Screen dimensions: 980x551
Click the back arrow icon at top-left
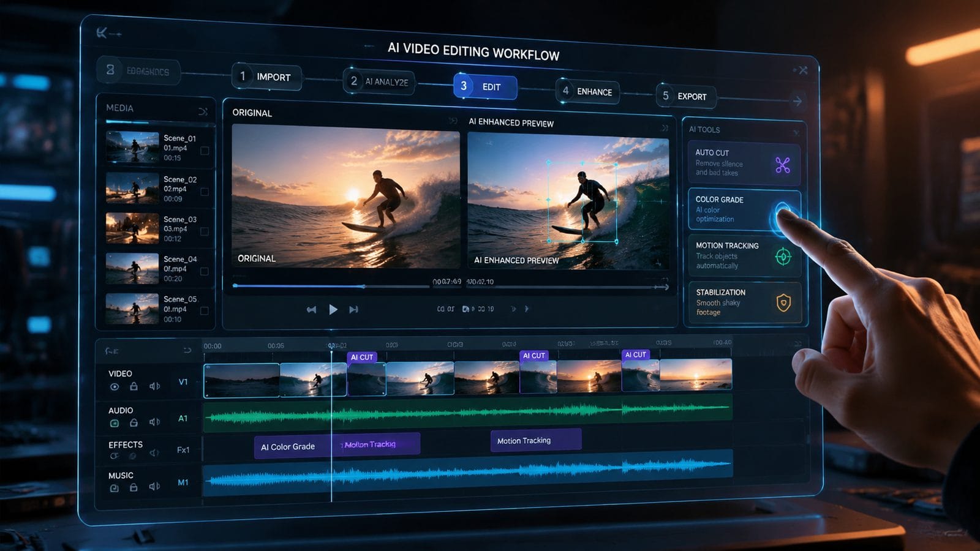(x=108, y=33)
